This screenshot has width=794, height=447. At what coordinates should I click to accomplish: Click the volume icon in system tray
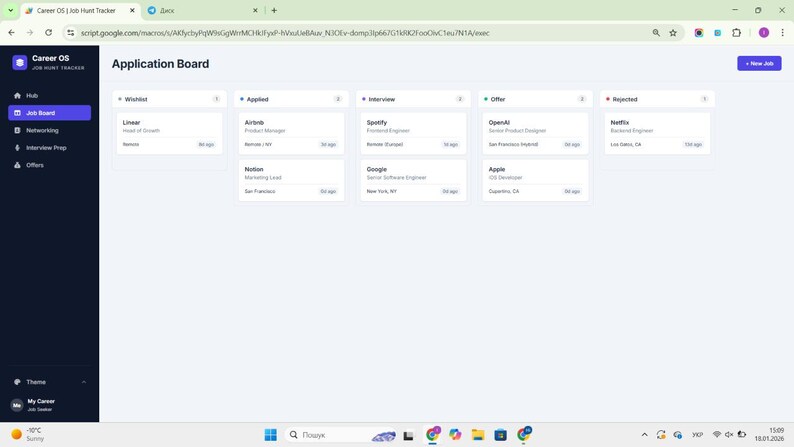729,434
